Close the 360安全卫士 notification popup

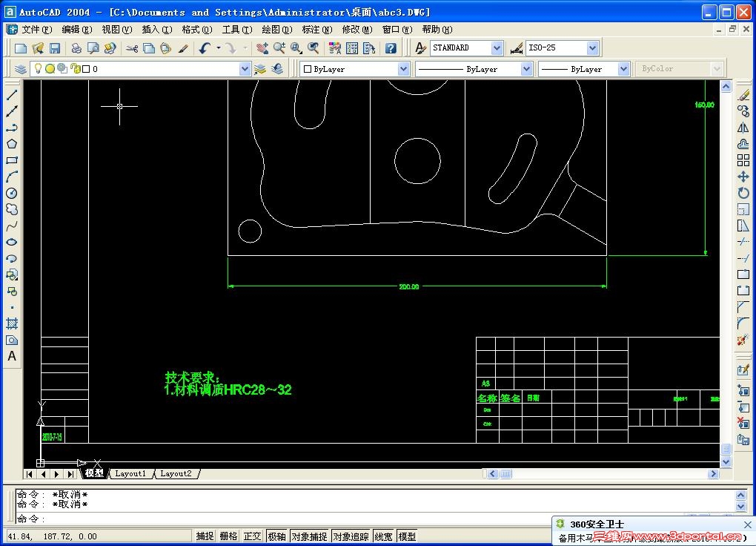coord(747,524)
